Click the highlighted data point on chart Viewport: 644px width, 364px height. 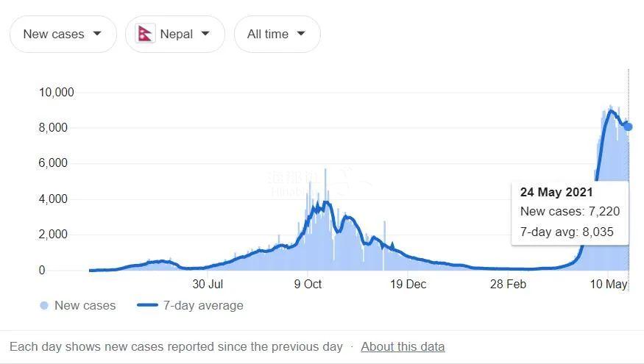coord(628,126)
